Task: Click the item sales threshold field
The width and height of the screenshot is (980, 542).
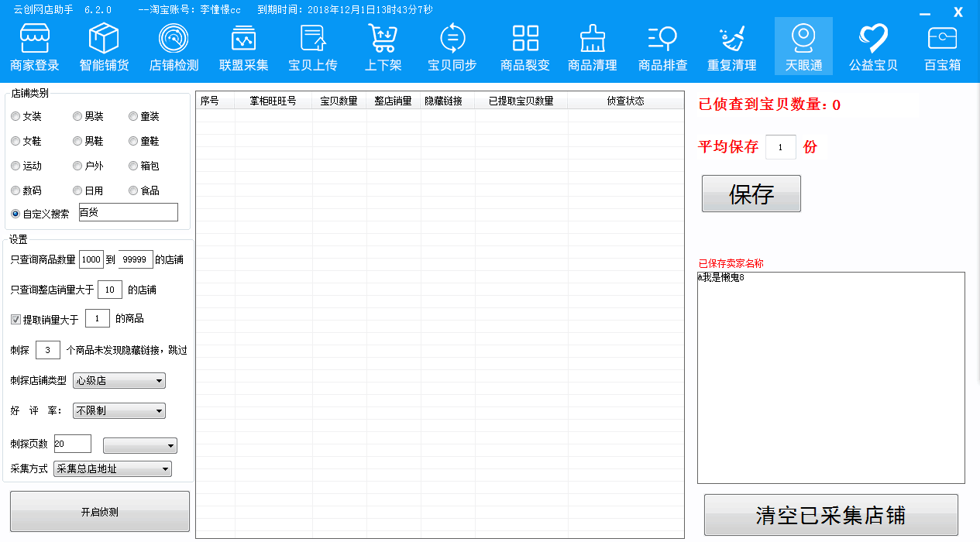Action: coord(98,318)
